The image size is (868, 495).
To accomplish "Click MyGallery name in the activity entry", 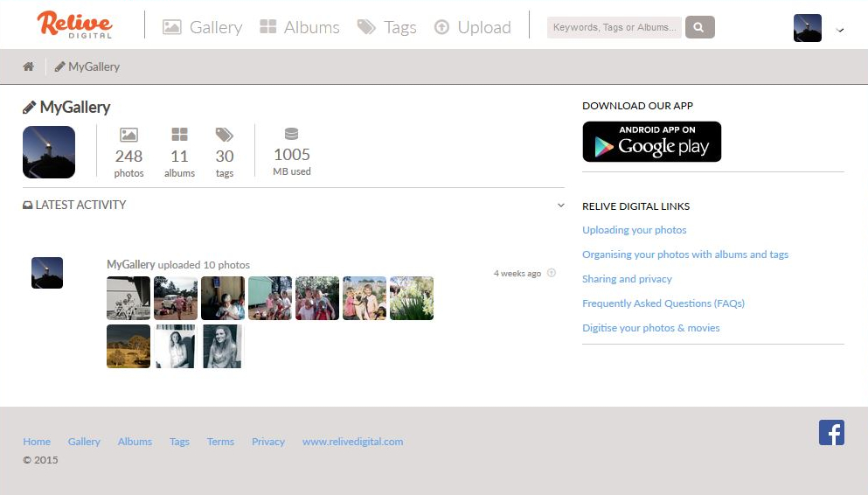I will coord(130,265).
